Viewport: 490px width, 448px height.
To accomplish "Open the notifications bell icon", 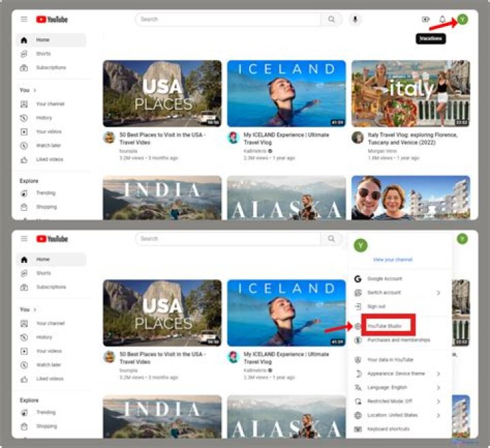I will click(x=442, y=19).
